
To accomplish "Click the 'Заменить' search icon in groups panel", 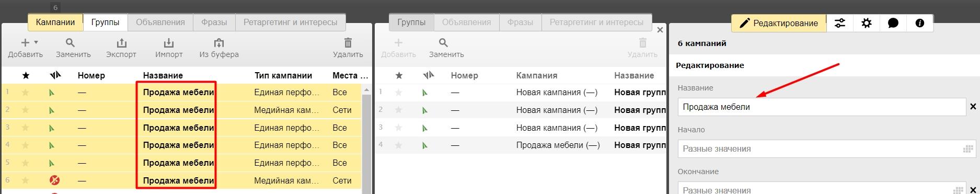I will [443, 43].
